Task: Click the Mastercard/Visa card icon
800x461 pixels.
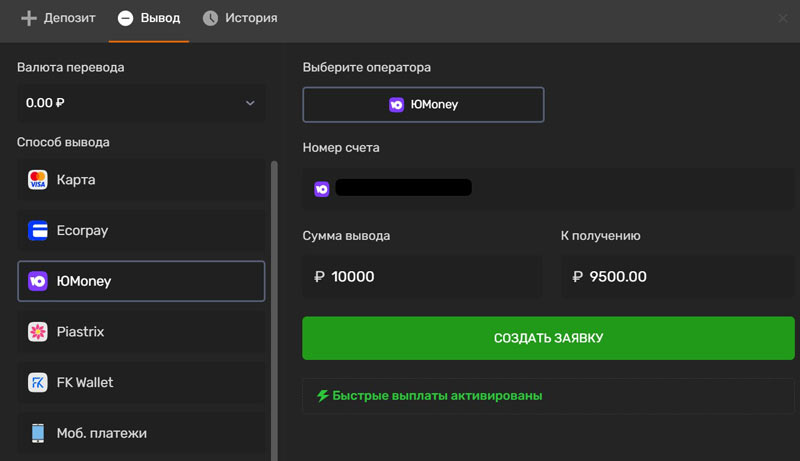Action: tap(38, 180)
